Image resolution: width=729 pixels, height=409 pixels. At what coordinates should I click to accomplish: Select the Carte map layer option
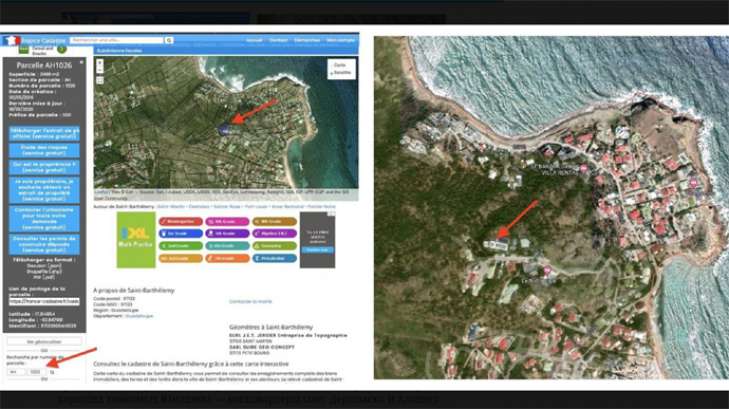[340, 64]
